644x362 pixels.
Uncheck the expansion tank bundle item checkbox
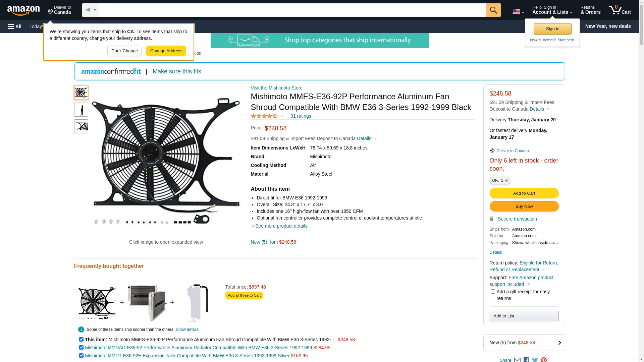click(x=81, y=356)
